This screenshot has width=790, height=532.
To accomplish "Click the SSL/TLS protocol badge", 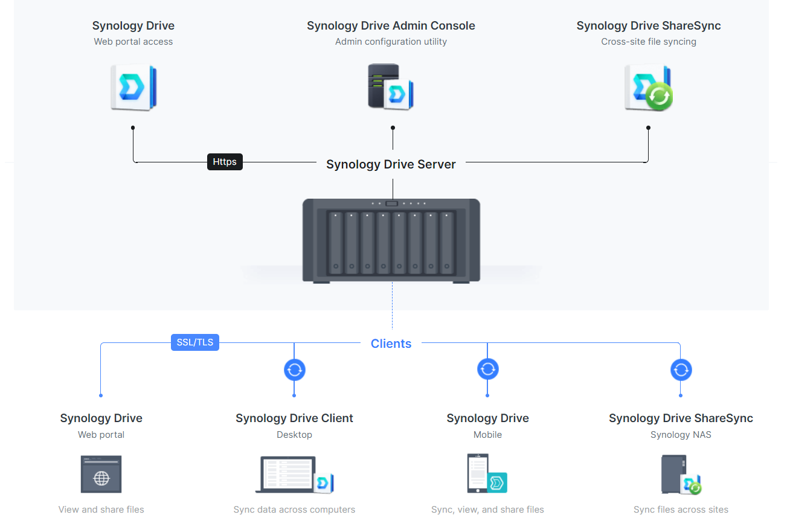I will pyautogui.click(x=195, y=342).
